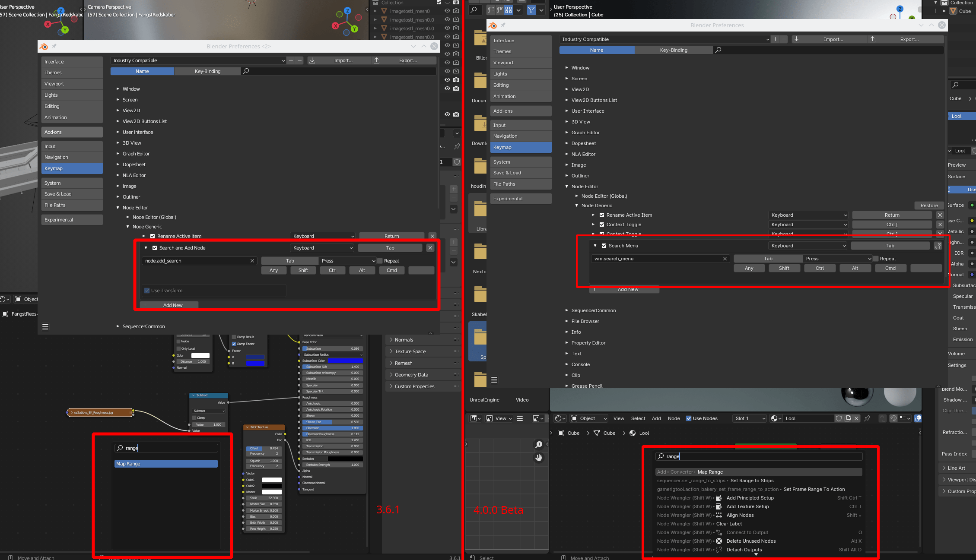Adjust the Subsurface IOR slider

(x=333, y=366)
